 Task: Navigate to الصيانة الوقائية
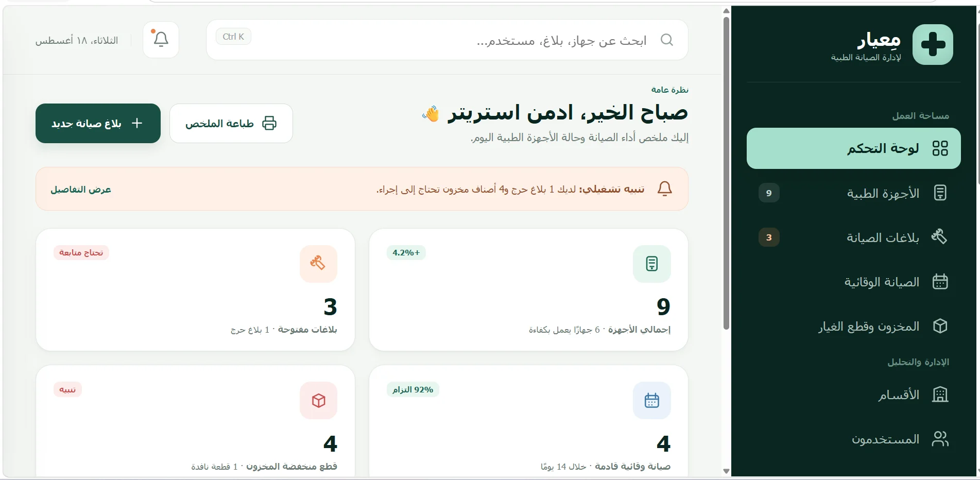pyautogui.click(x=853, y=282)
